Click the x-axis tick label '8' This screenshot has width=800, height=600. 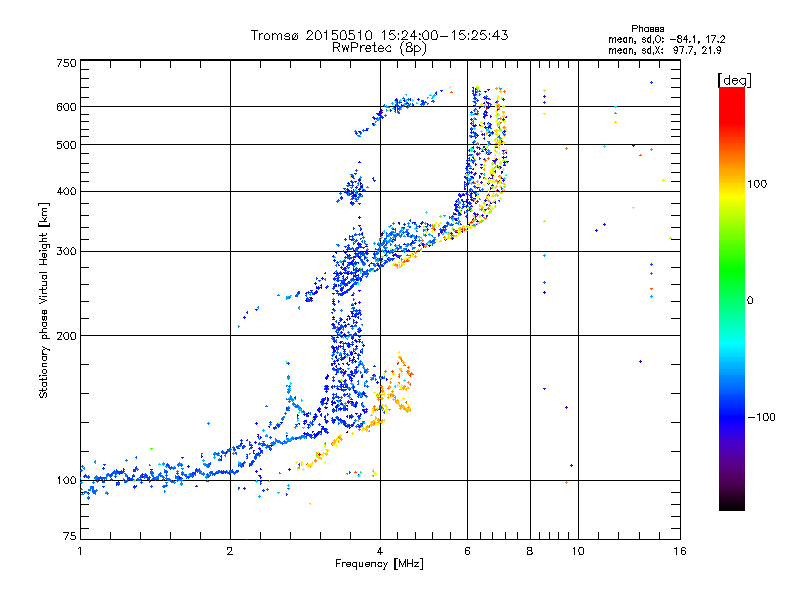530,551
